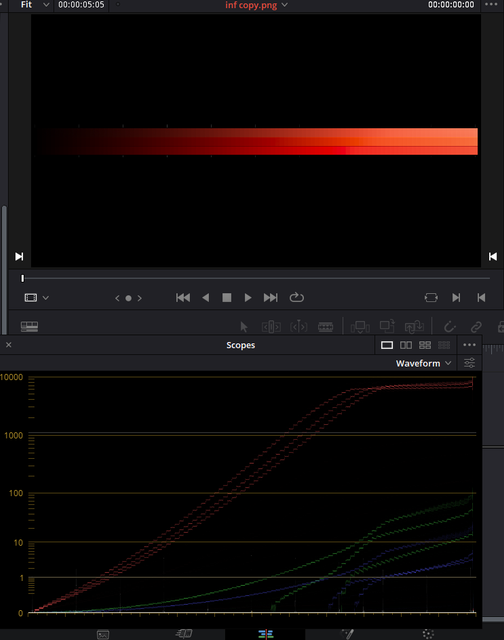Open the Waveform scope type dropdown
The width and height of the screenshot is (504, 640).
click(423, 363)
